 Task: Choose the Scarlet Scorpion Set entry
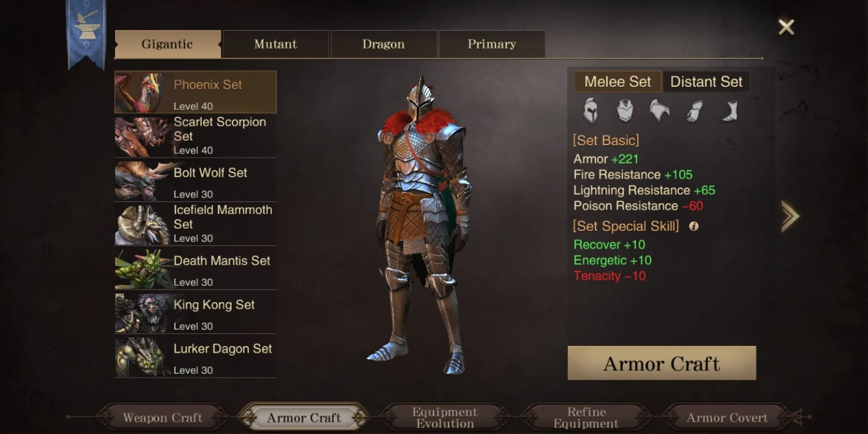point(195,136)
